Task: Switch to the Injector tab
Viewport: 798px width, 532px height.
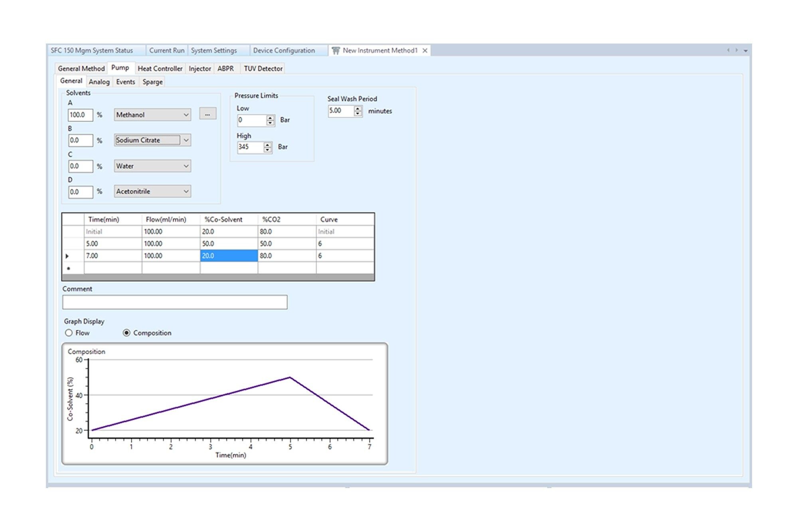Action: pos(200,69)
